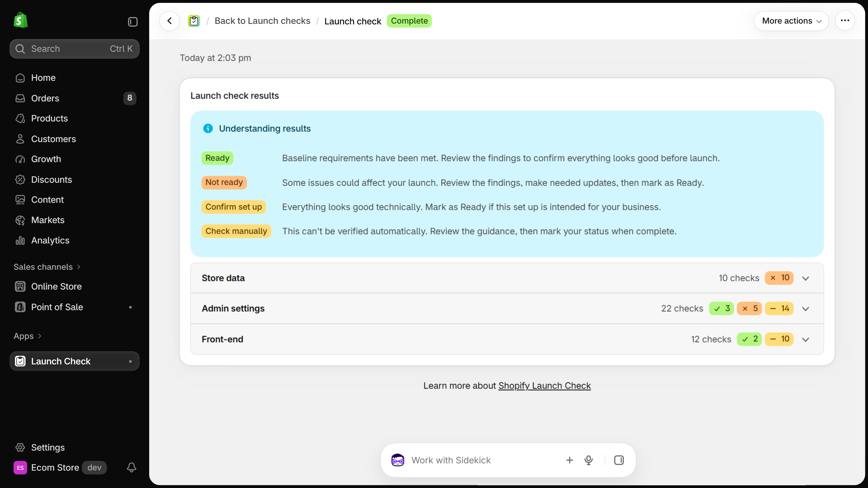This screenshot has height=488, width=868.
Task: Expand the Store data section chevron
Action: [x=806, y=278]
